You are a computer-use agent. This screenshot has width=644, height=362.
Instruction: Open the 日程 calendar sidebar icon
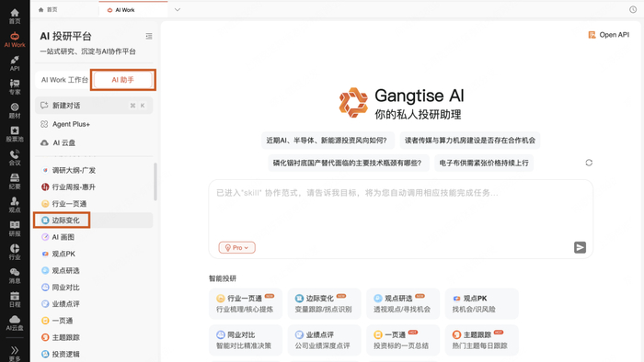(15, 300)
